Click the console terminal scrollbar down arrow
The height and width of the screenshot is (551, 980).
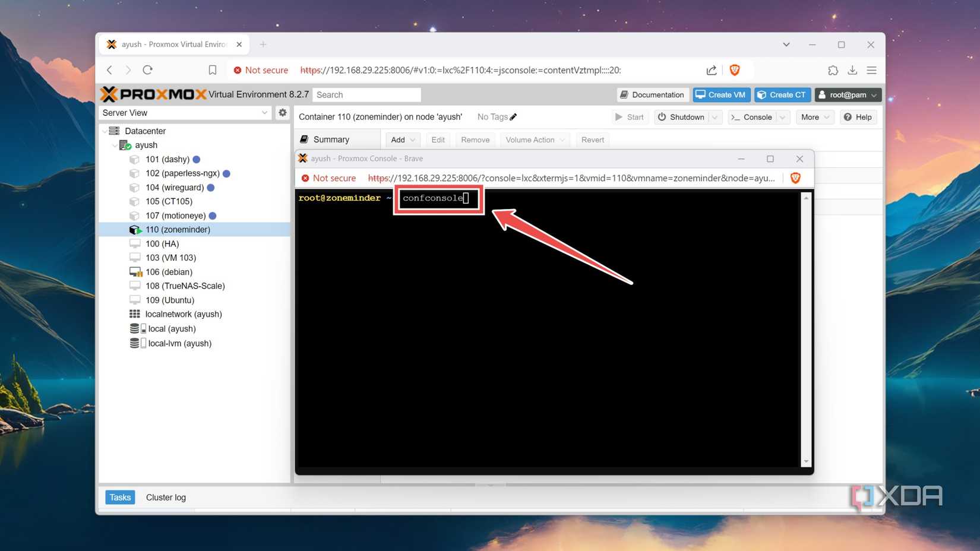[x=806, y=461]
